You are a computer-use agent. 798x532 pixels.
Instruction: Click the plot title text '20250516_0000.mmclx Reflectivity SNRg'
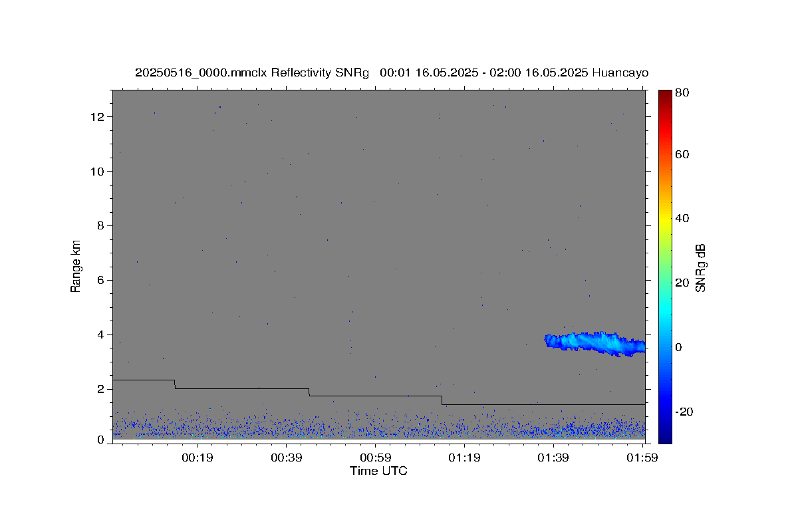coord(251,73)
